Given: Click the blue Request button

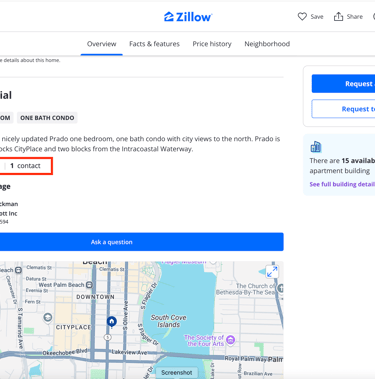Looking at the screenshot, I should point(343,84).
